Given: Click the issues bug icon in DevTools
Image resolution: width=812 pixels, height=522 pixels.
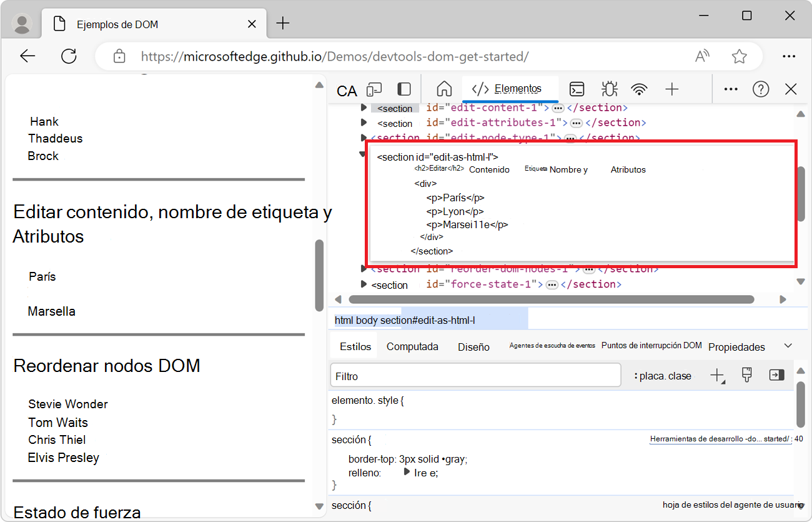Looking at the screenshot, I should (x=609, y=89).
